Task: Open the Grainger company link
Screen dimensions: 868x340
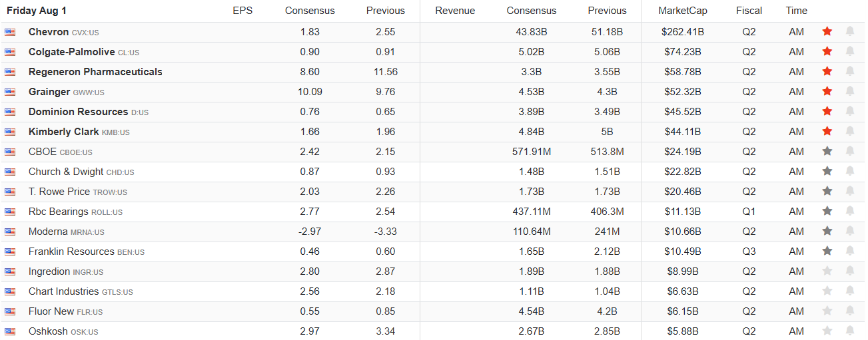Action: click(49, 92)
